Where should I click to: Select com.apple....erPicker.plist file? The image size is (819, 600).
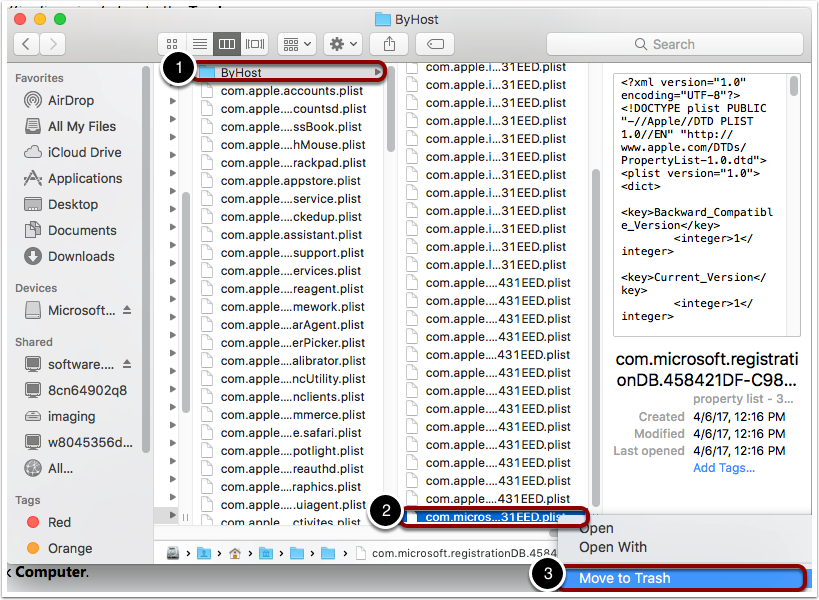point(292,343)
